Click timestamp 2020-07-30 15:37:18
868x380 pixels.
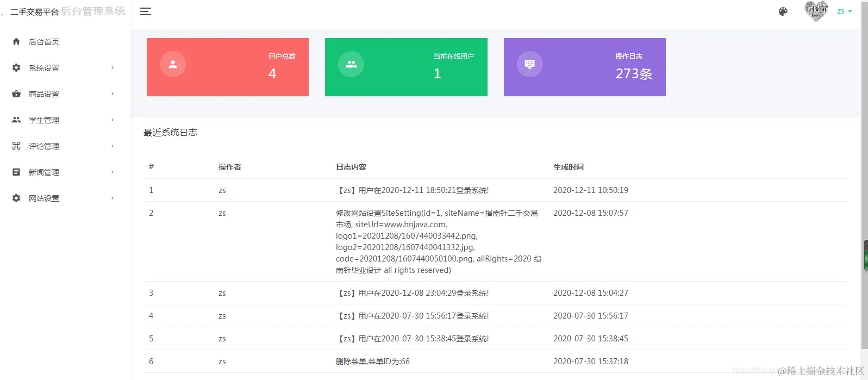point(591,362)
